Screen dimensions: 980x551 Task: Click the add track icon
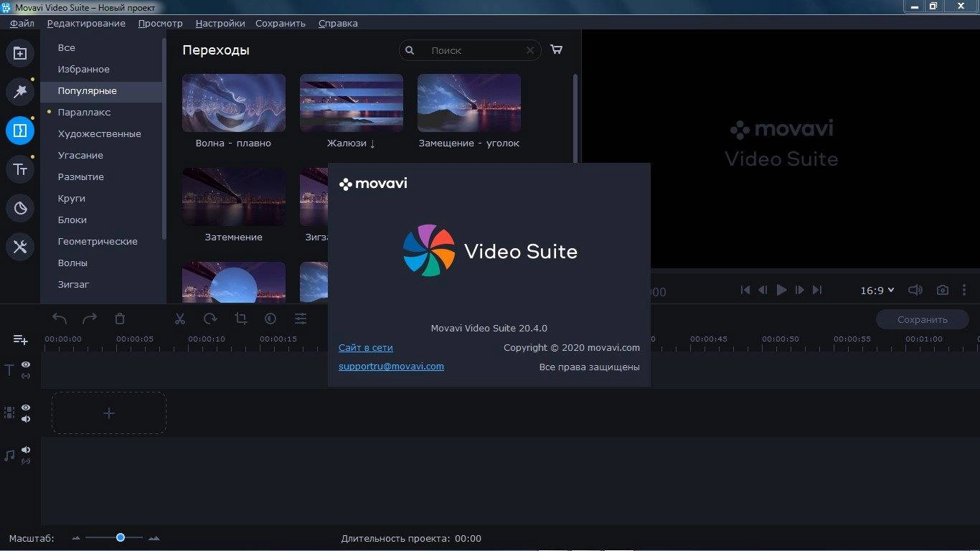tap(20, 339)
